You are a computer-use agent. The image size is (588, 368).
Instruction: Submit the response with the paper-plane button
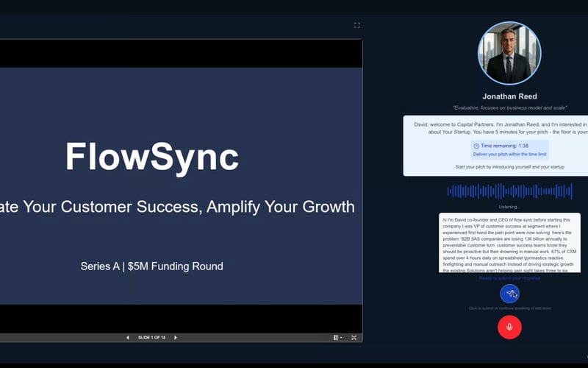coord(509,294)
